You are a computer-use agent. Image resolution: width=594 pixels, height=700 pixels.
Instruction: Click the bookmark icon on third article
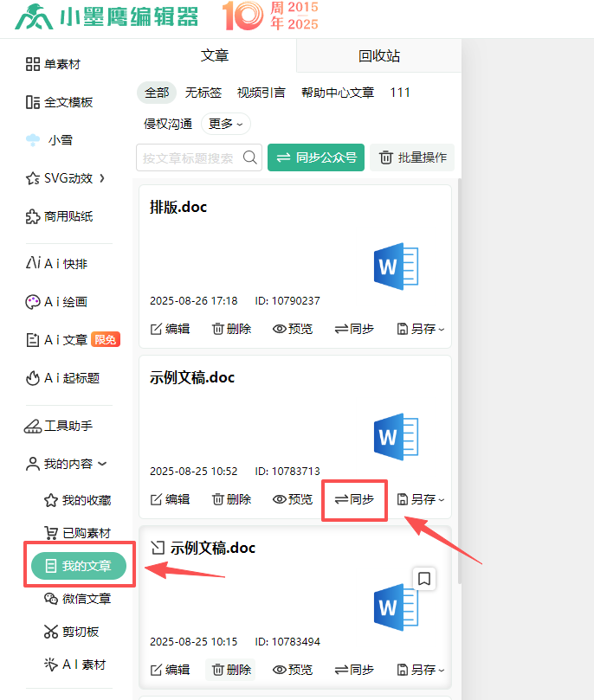pos(423,579)
